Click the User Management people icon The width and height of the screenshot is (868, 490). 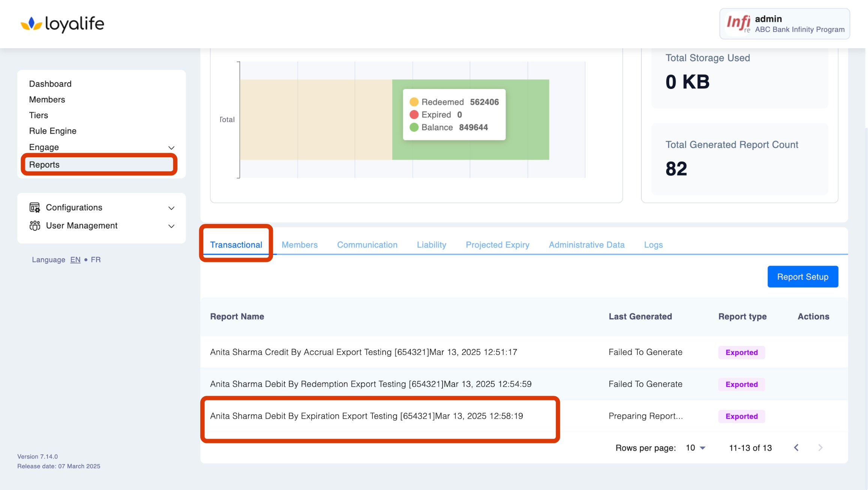[x=35, y=225]
